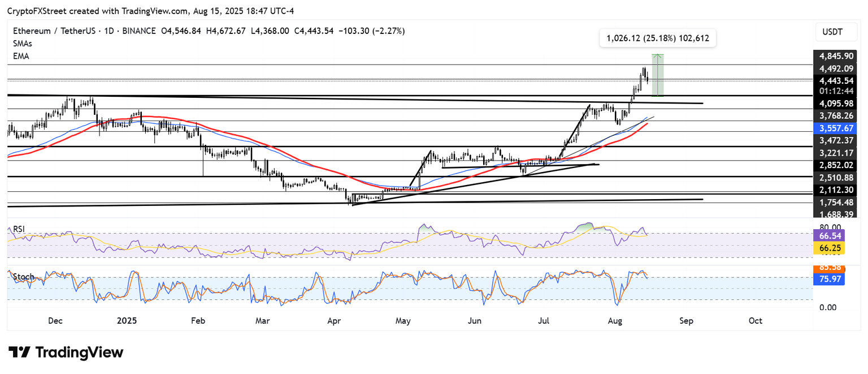This screenshot has width=868, height=374.
Task: Click the orange Stoch 85.58 value tag
Action: click(828, 268)
